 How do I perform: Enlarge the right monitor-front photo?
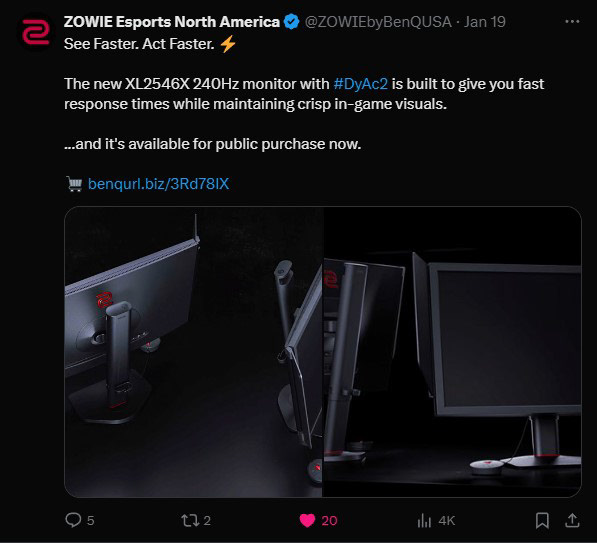click(x=452, y=352)
